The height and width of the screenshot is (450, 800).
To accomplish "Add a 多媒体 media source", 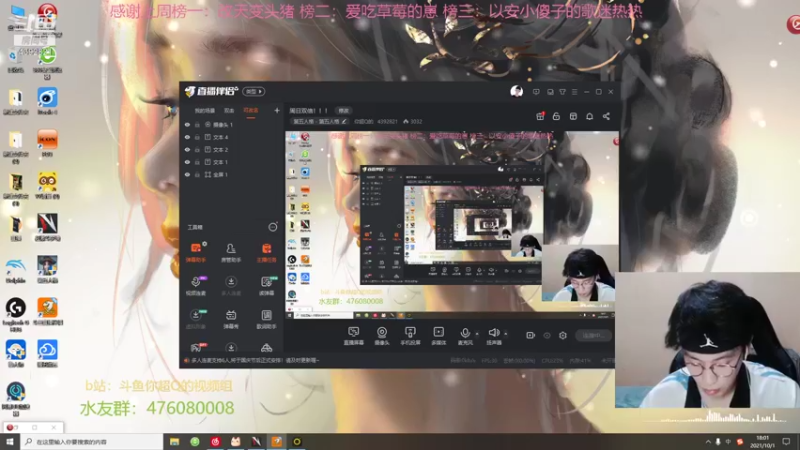I will point(438,336).
